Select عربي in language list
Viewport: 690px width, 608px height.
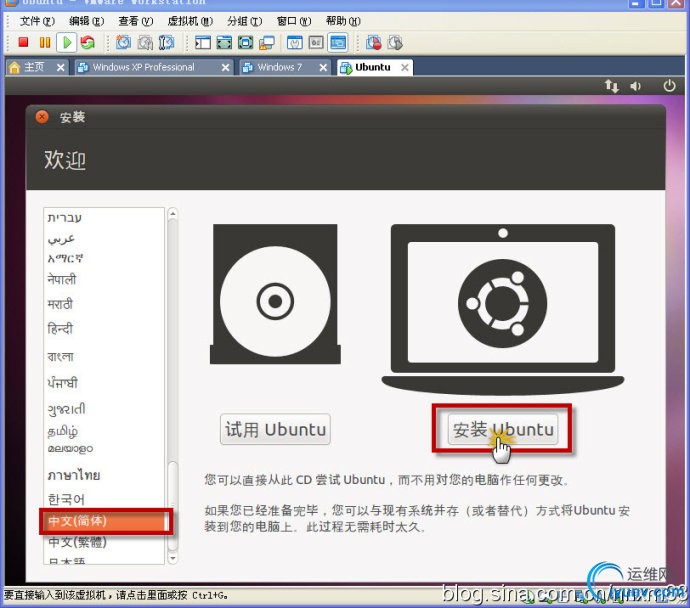[x=104, y=238]
